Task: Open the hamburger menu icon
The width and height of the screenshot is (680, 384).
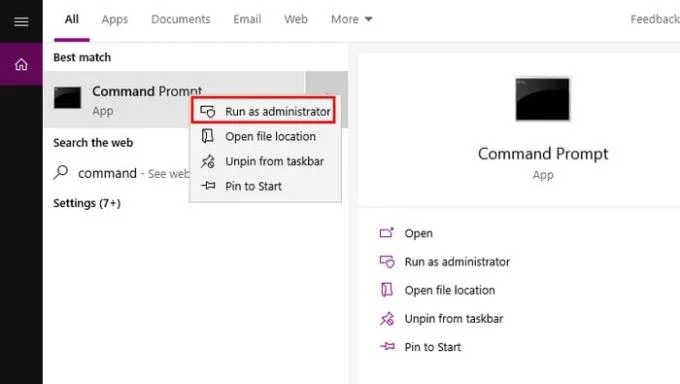Action: pyautogui.click(x=21, y=21)
